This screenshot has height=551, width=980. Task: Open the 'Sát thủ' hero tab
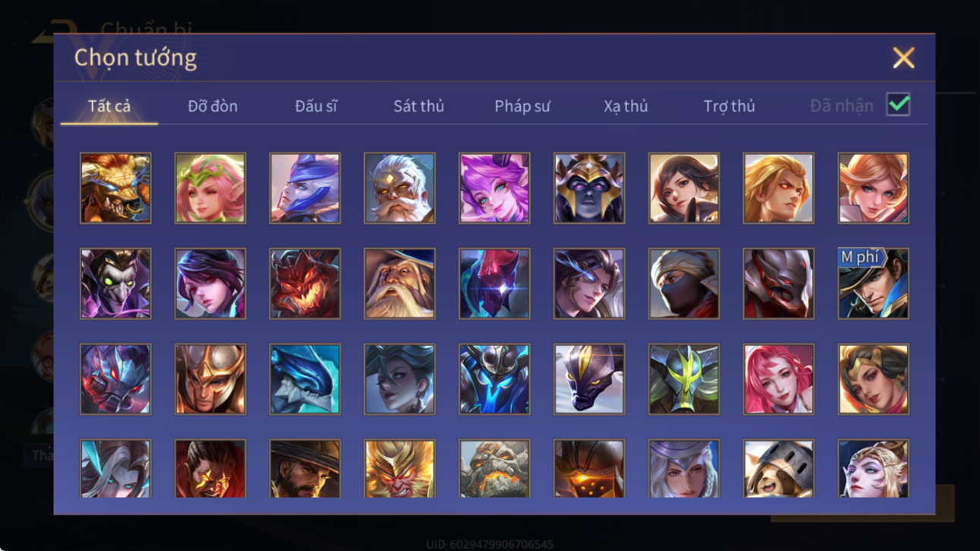point(419,106)
